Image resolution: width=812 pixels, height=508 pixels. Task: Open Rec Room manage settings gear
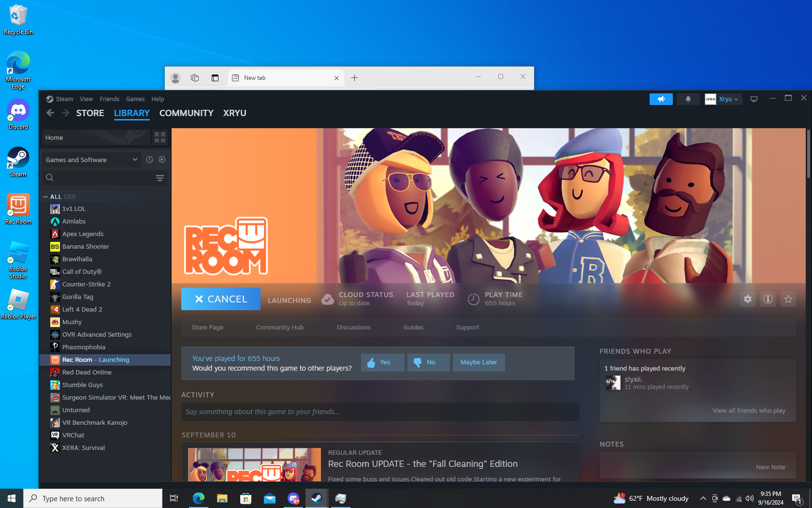click(x=747, y=299)
